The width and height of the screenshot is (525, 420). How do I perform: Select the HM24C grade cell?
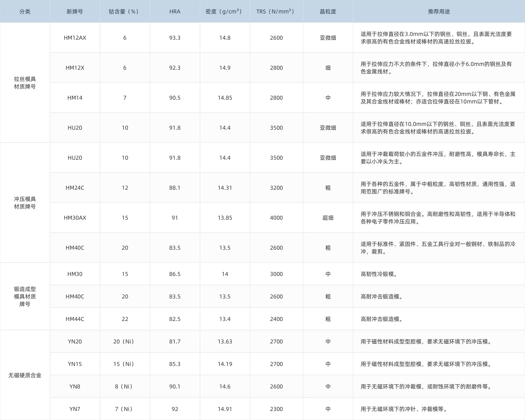pos(75,188)
